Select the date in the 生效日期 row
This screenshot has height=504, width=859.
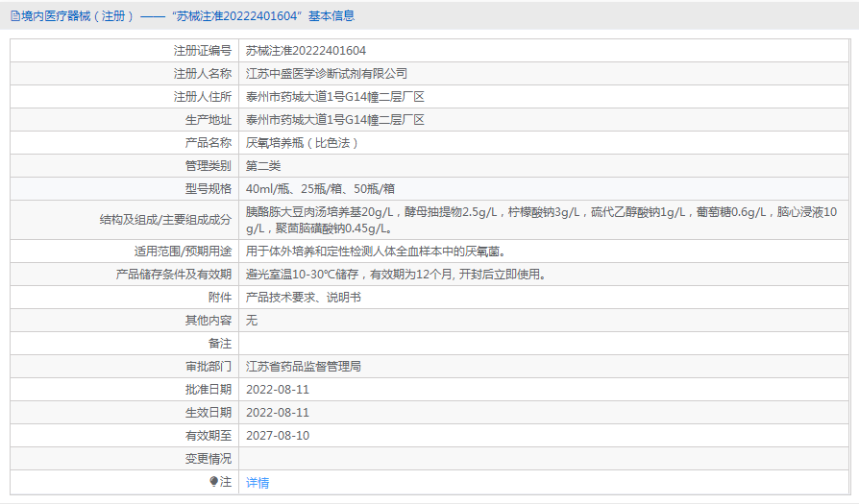(278, 413)
